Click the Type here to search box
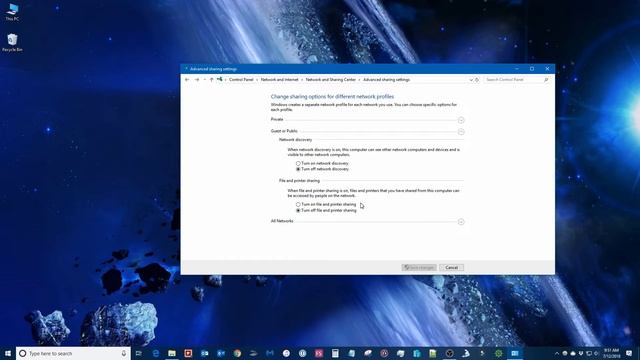 [73, 353]
